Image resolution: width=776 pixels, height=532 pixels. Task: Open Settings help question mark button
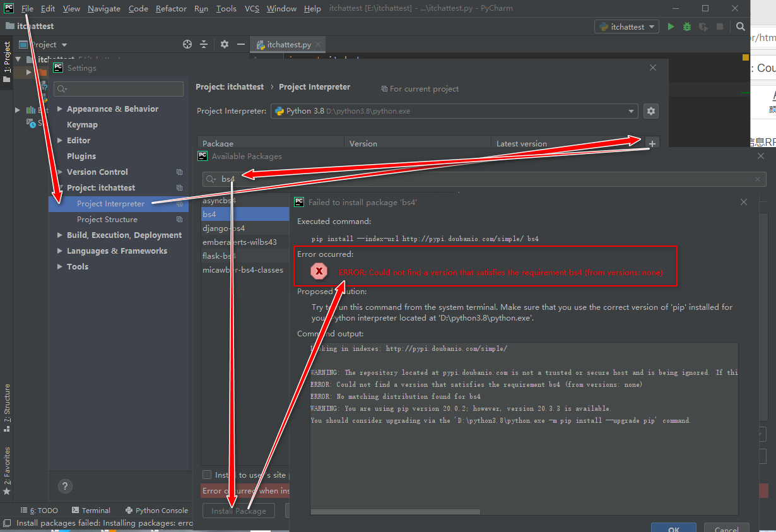click(65, 486)
